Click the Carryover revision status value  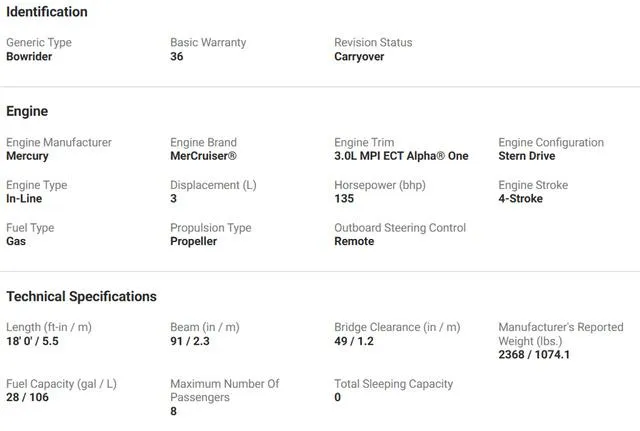coord(359,57)
